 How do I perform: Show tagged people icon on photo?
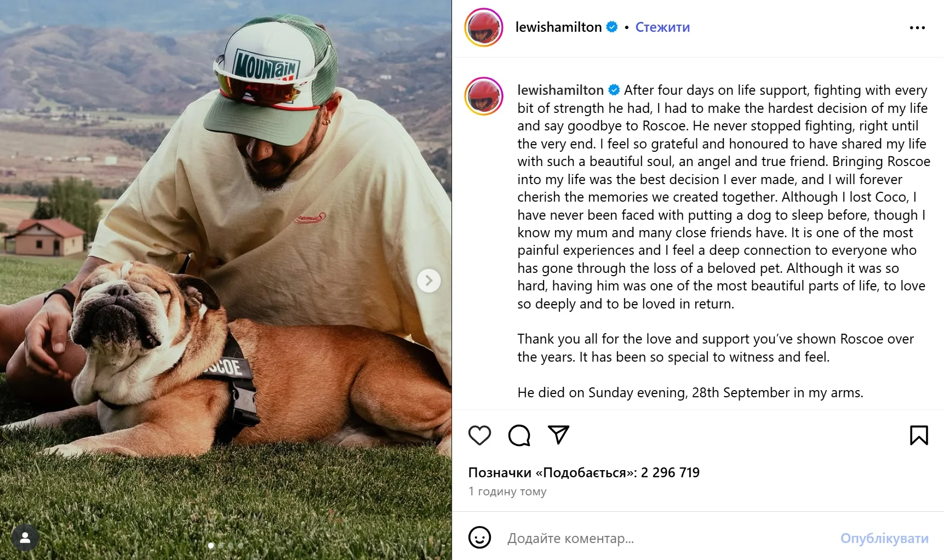(x=25, y=538)
